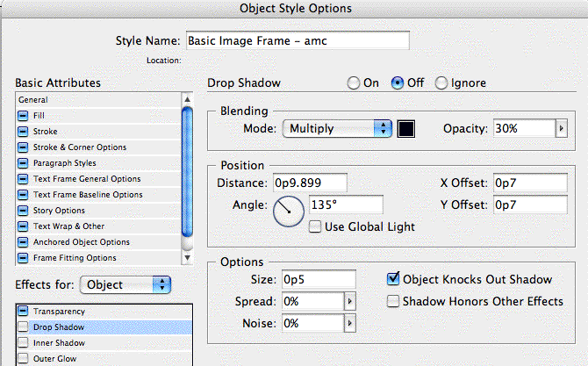Select the Inner Shadow effect row

point(104,343)
